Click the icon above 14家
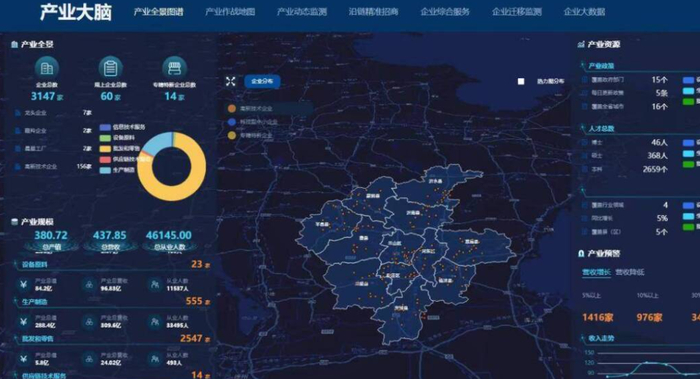The image size is (700, 379). 174,68
